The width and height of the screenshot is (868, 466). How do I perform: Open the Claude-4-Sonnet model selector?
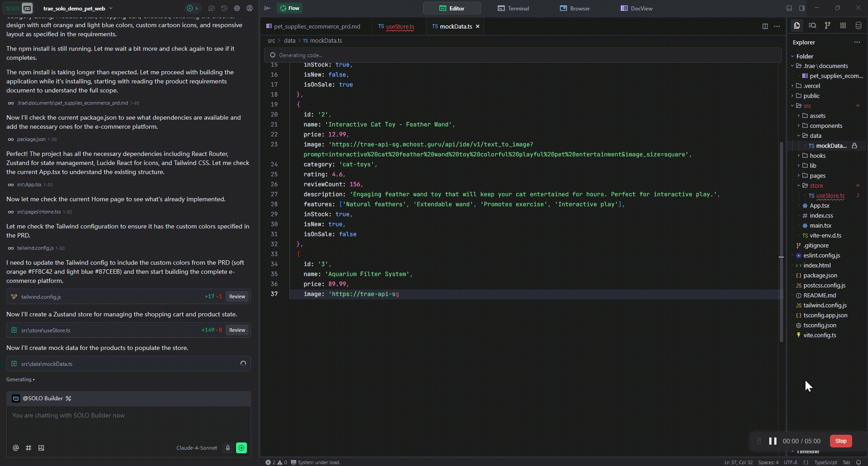coord(197,448)
